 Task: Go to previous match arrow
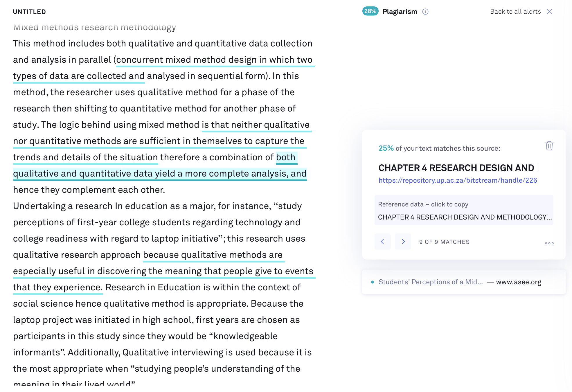point(382,242)
